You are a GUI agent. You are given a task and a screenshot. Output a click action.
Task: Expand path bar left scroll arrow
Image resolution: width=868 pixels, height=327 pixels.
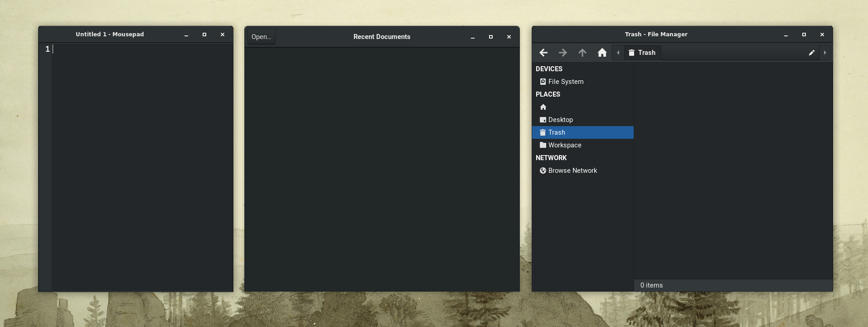[x=618, y=53]
